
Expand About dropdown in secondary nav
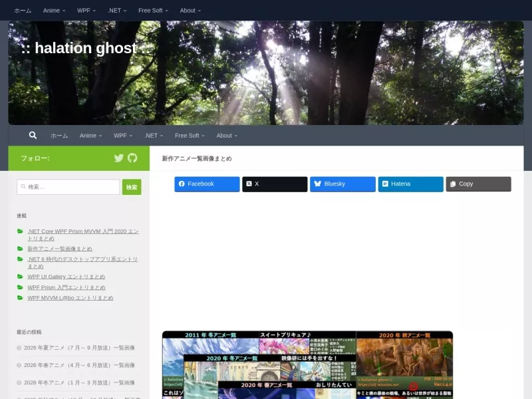click(x=227, y=136)
